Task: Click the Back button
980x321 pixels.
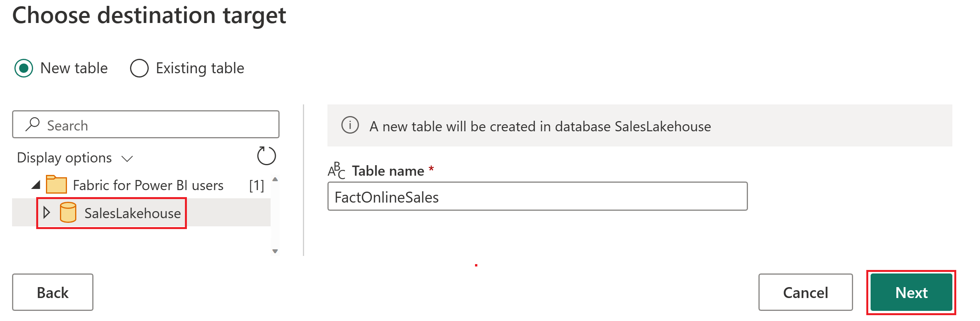Action: point(53,292)
